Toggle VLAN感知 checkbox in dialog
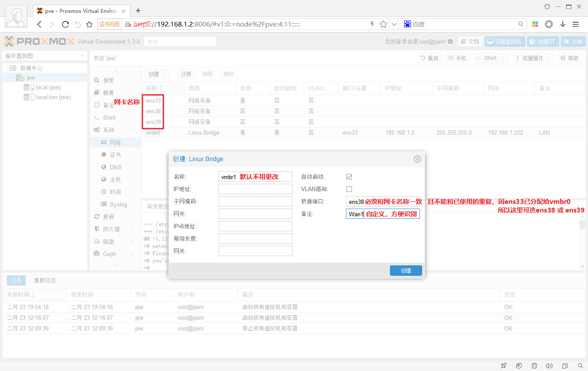 349,189
